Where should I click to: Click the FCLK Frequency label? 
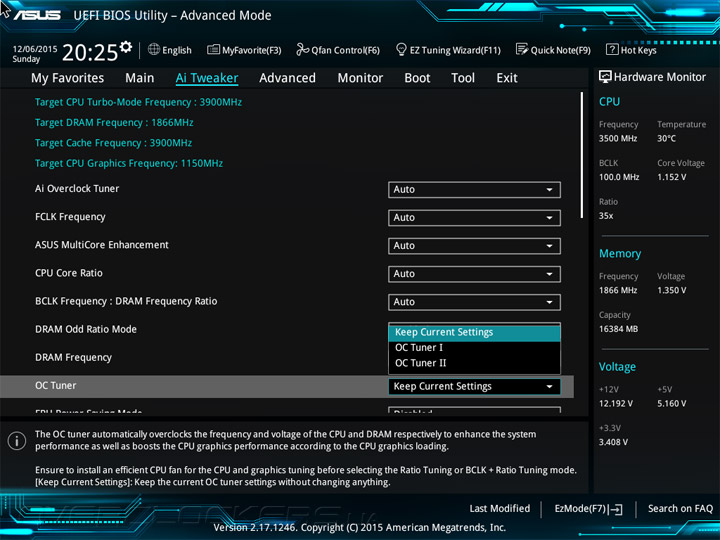coord(70,217)
